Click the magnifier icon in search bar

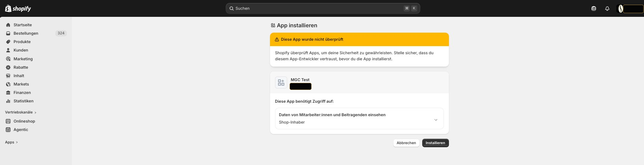[x=232, y=8]
